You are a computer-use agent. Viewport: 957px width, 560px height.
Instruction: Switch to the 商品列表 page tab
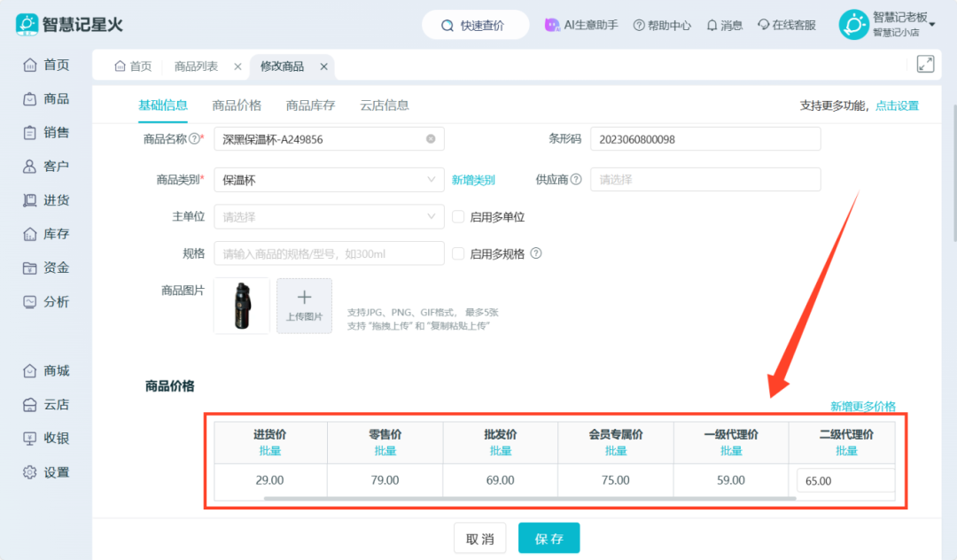[x=196, y=66]
